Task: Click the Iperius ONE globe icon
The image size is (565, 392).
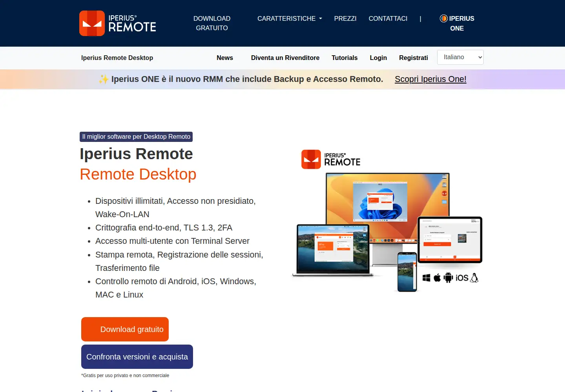Action: coord(444,18)
